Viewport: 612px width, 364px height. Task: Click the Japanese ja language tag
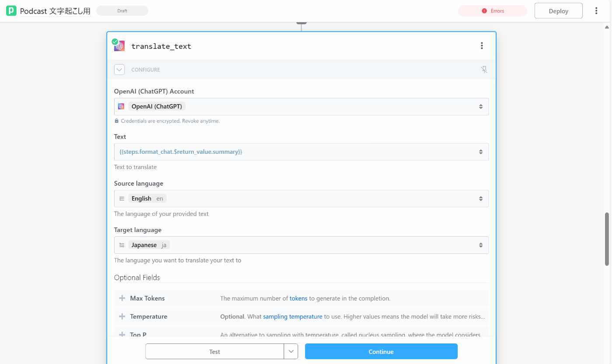click(x=149, y=245)
